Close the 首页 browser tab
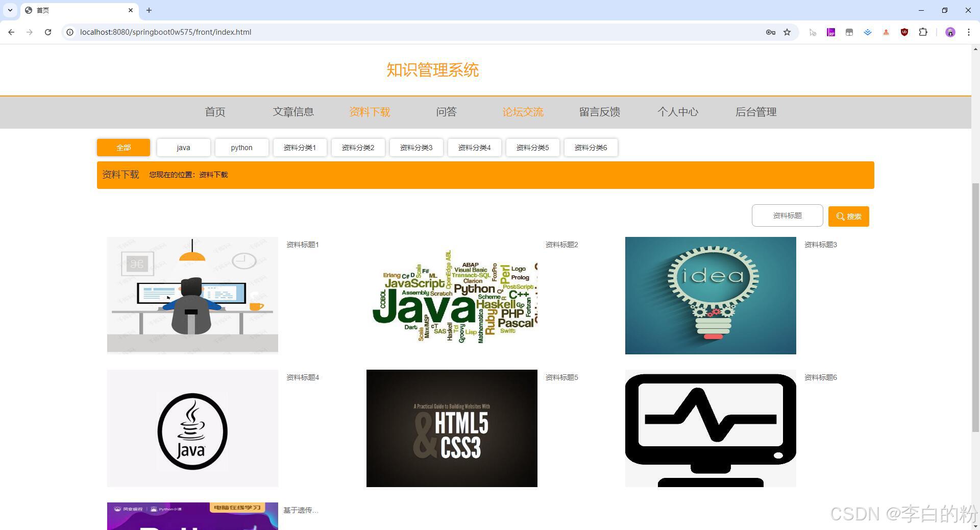980x530 pixels. coord(131,10)
